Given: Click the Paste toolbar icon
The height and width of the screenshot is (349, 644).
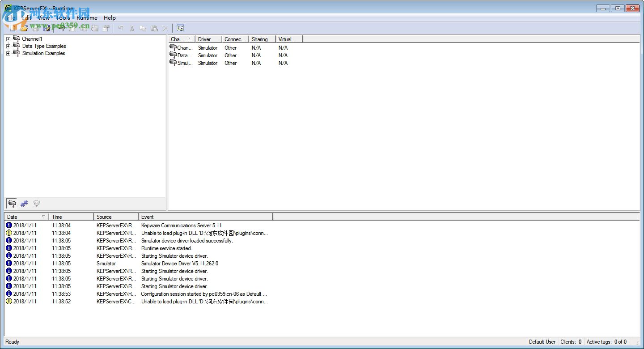Looking at the screenshot, I should coord(154,28).
